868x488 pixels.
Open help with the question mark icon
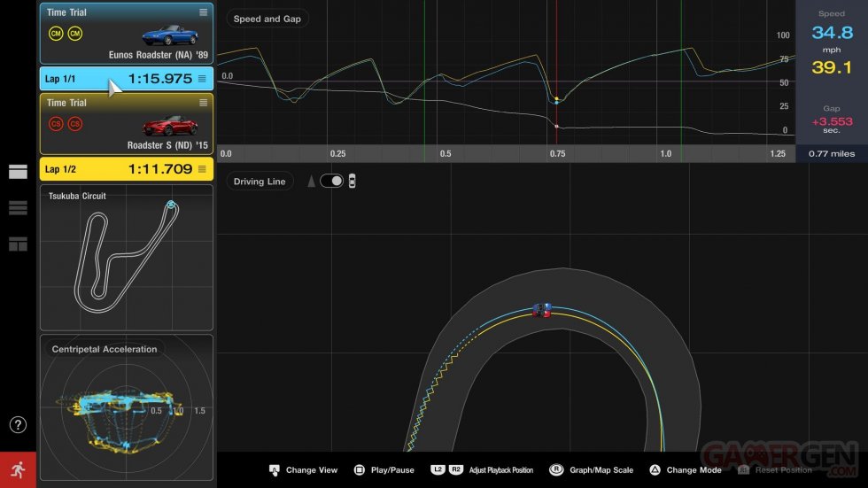tap(18, 425)
